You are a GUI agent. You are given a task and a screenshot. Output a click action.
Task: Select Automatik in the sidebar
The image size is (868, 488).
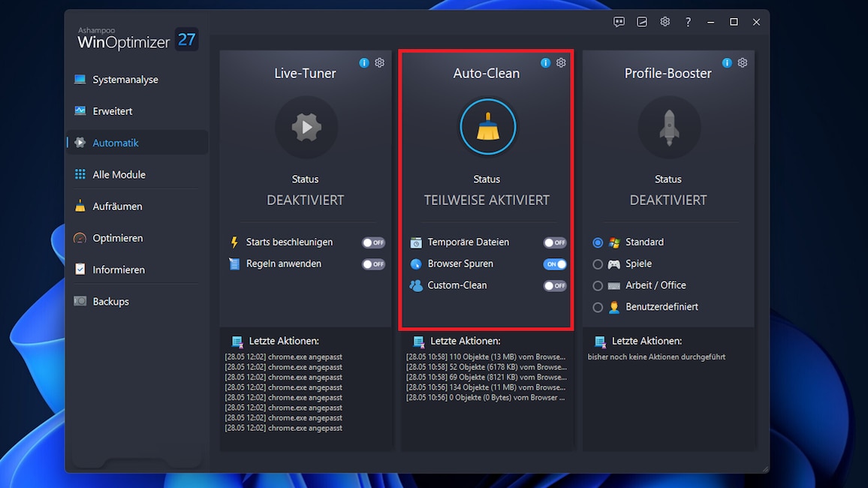[137, 143]
